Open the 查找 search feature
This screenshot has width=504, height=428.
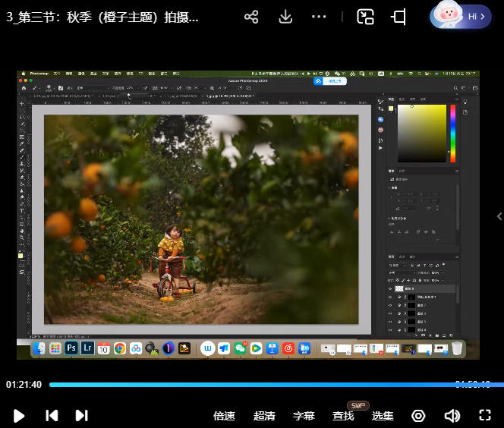(343, 416)
